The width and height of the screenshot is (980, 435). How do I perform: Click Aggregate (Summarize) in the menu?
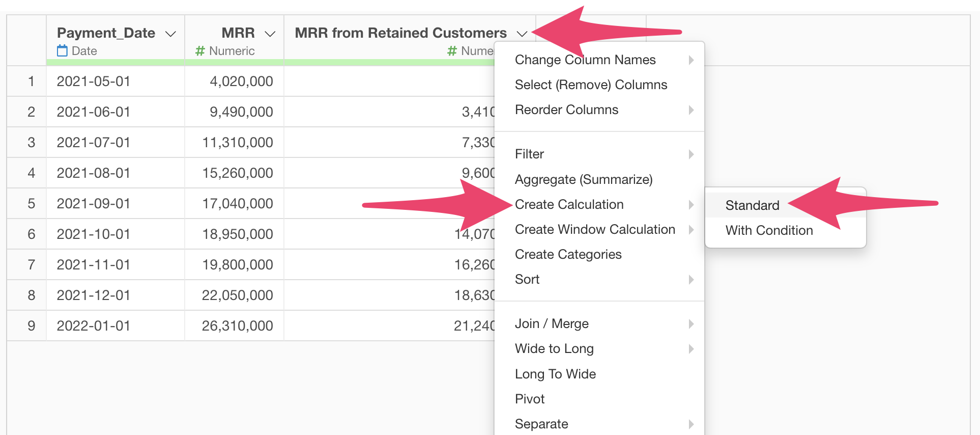pos(583,179)
